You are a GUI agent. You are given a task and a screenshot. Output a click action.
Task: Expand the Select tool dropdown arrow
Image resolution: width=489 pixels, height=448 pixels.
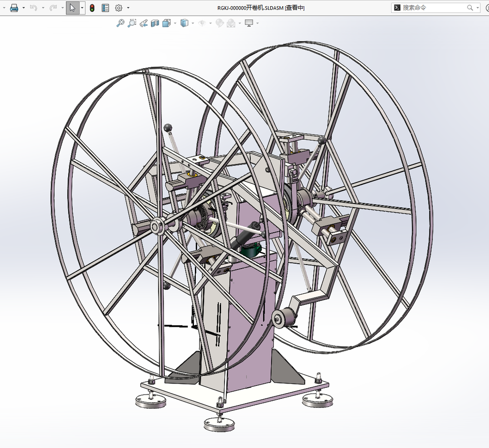82,8
